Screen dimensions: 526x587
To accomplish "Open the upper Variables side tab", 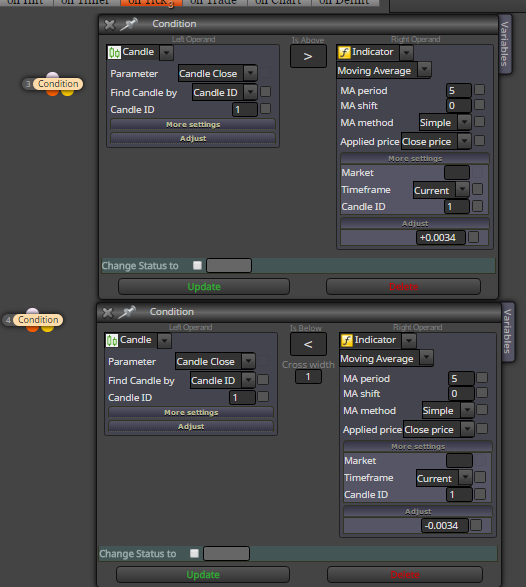I will click(x=505, y=44).
